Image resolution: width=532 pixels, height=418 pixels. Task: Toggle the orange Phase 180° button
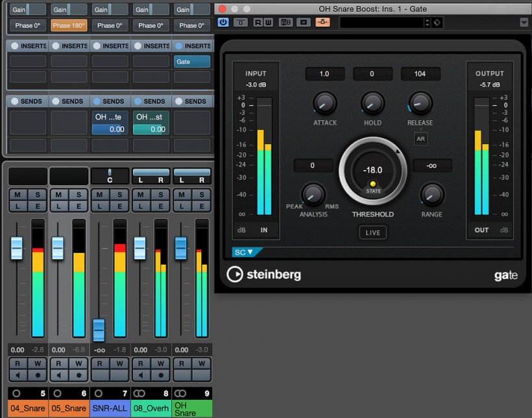[69, 25]
